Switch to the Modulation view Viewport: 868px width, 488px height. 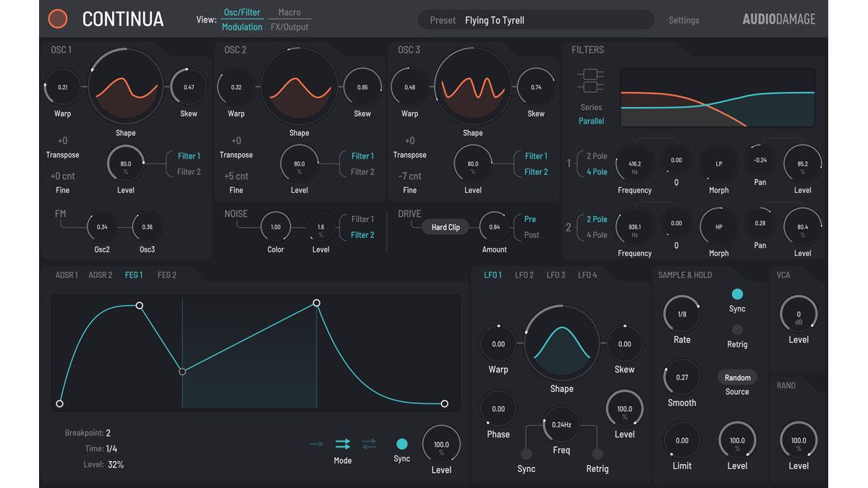click(242, 27)
